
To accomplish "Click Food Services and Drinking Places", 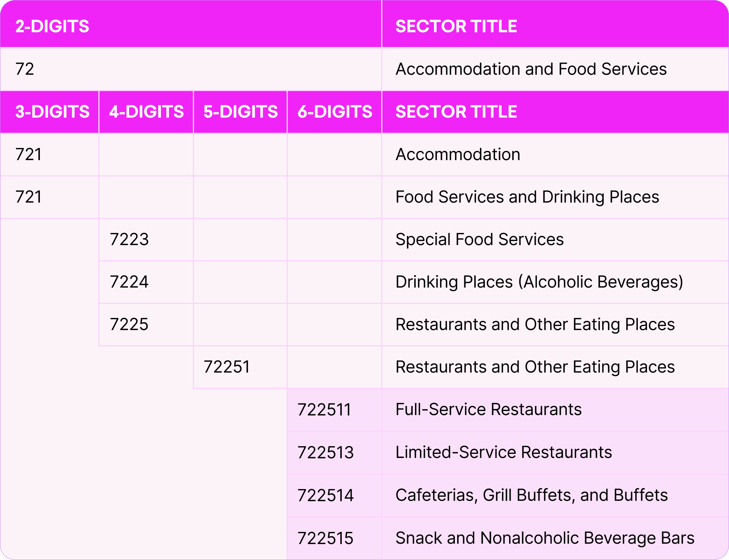I will 527,197.
